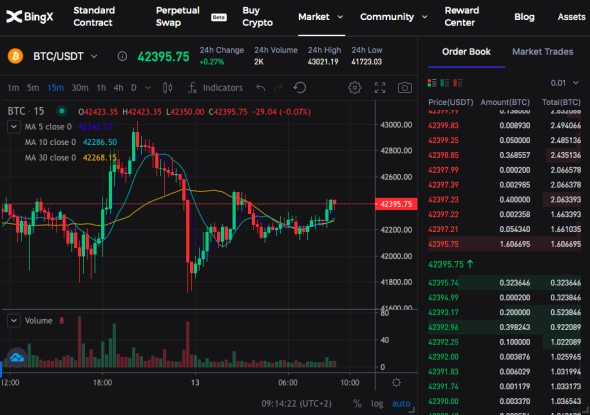Toggle the percent scale option
The width and height of the screenshot is (590, 415).
pos(357,404)
